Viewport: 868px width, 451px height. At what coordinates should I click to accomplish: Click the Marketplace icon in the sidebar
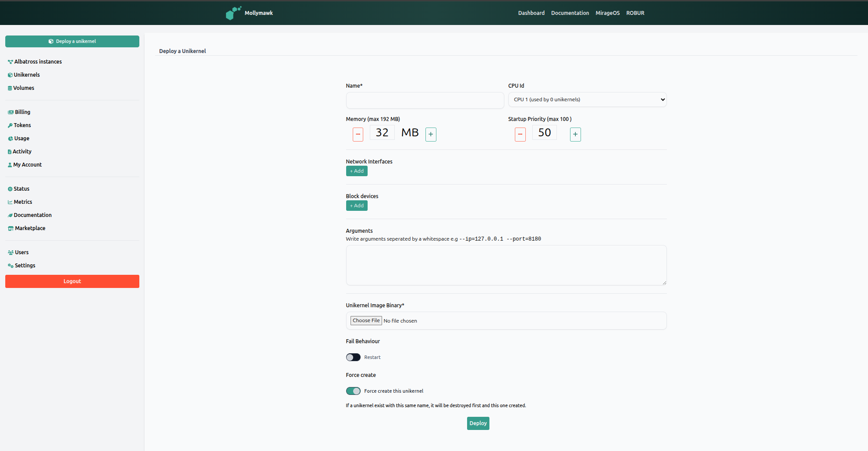pos(10,228)
